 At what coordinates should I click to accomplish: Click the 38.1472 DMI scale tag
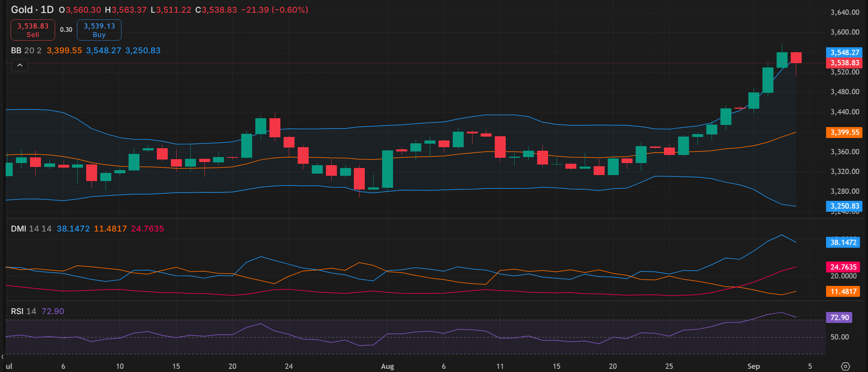coord(843,242)
